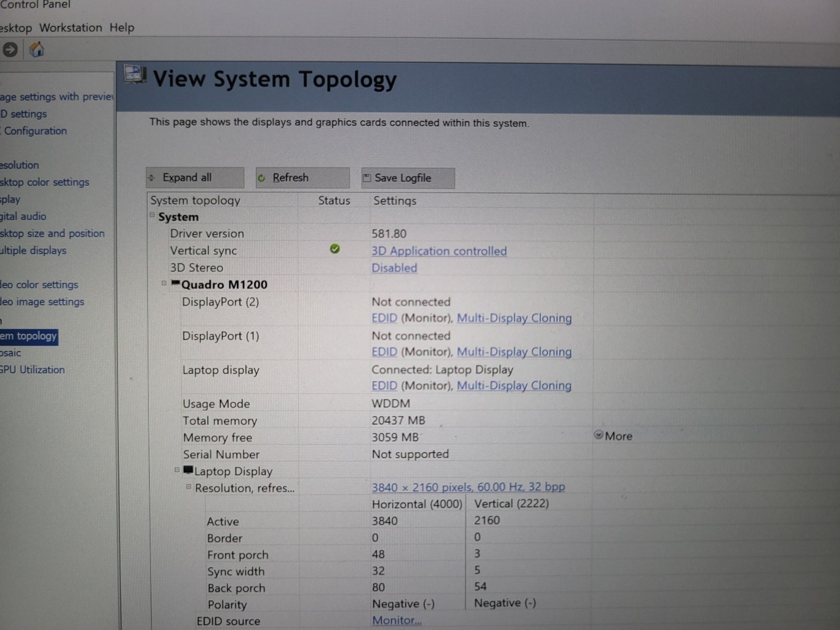The height and width of the screenshot is (630, 840).
Task: Select Mosaic item in sidebar
Action: point(10,353)
